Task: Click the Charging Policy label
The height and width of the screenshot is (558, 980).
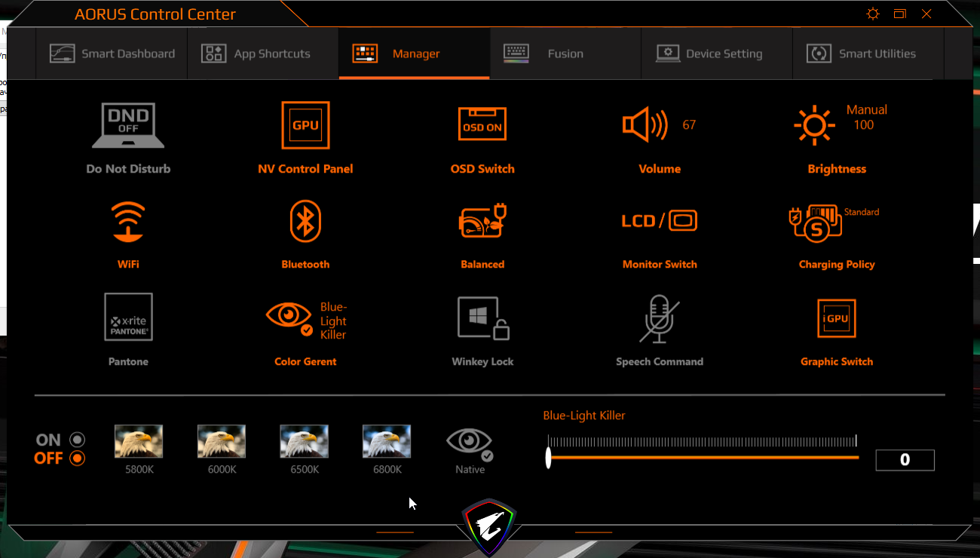Action: pyautogui.click(x=837, y=265)
